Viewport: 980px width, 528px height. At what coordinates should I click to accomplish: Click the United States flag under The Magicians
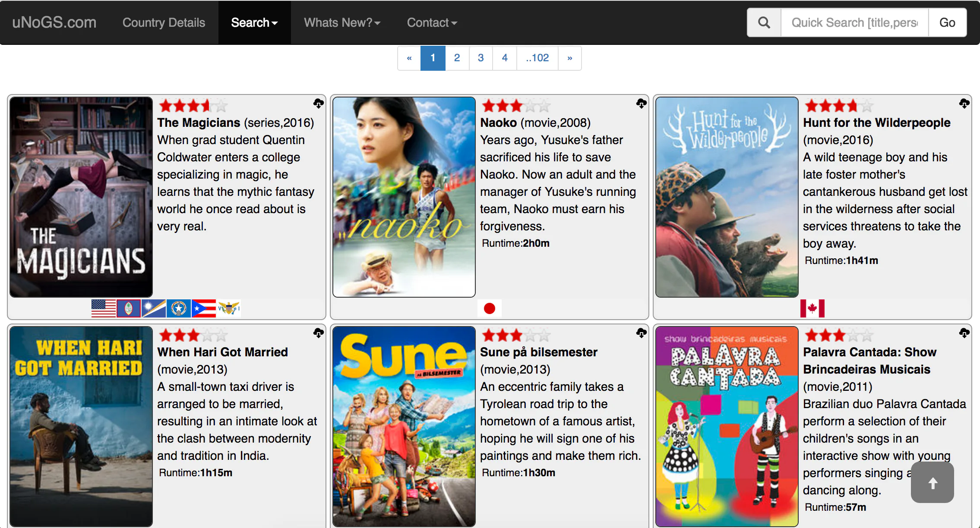pos(104,308)
